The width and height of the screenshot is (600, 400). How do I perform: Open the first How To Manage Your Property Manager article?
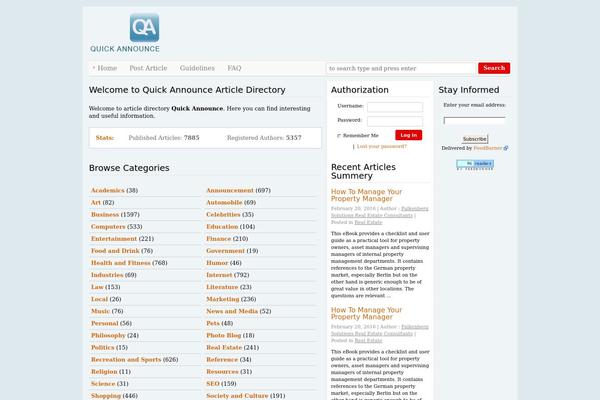point(366,195)
